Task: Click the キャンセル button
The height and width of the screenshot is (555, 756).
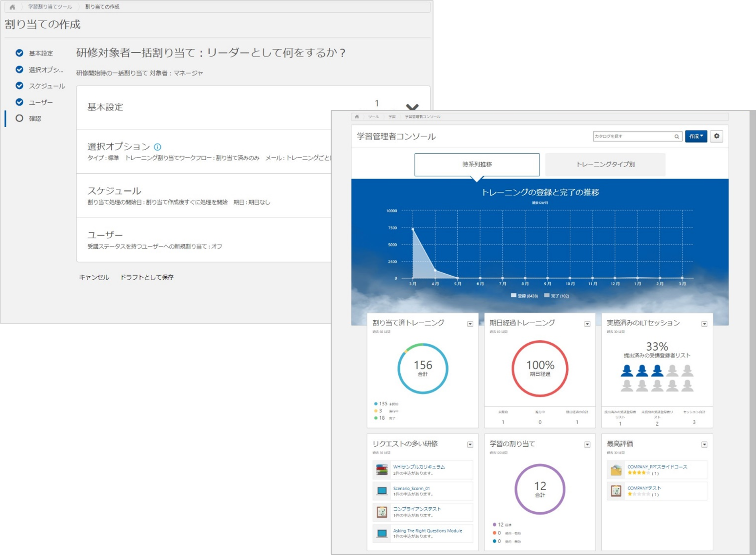Action: click(x=94, y=277)
